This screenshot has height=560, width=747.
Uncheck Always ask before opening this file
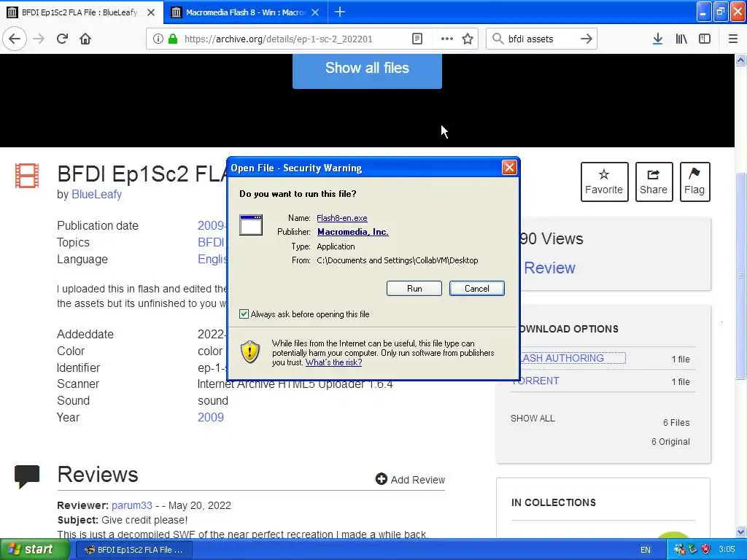click(x=244, y=314)
